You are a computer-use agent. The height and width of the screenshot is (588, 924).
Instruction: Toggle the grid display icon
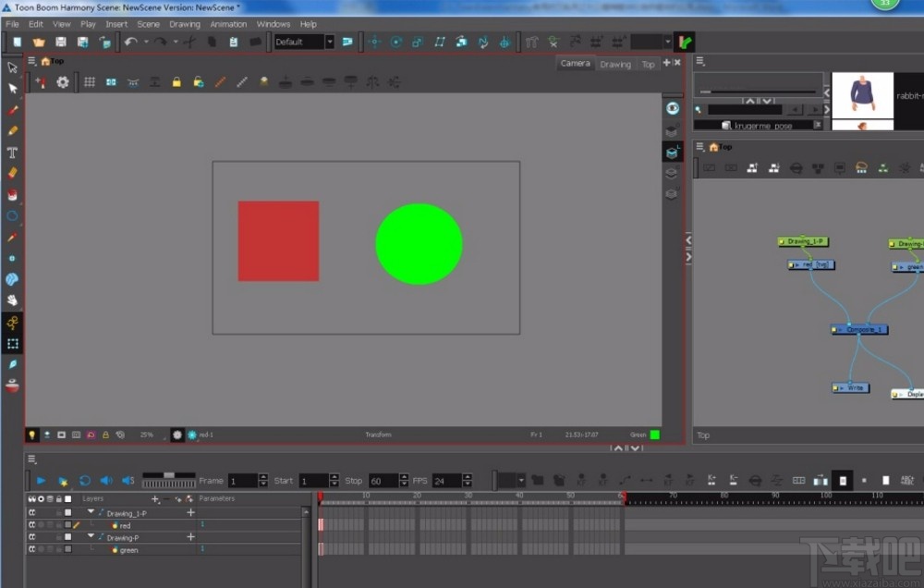(90, 82)
